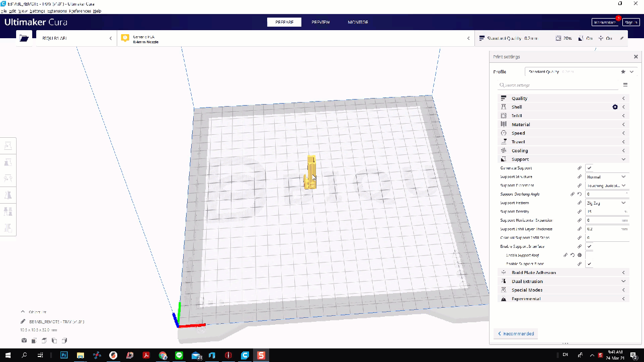Click the pencil icon beside the model name
Viewport: 644px width, 362px height.
[23, 321]
